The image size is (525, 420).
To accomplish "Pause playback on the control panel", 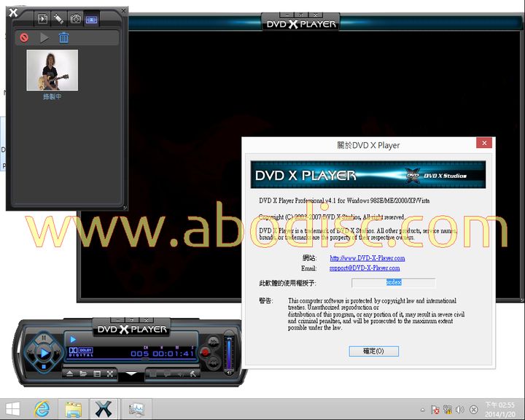I will 43,338.
